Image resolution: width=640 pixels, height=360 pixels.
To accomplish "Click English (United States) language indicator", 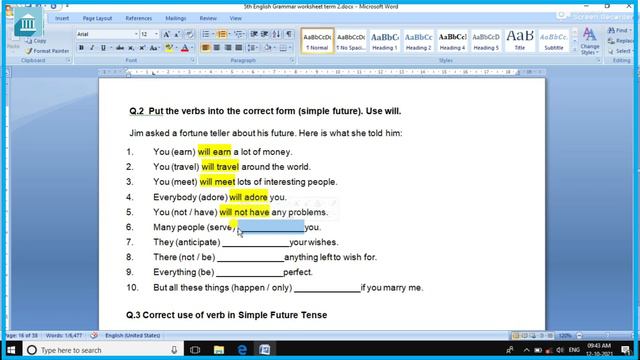I will coord(133,336).
